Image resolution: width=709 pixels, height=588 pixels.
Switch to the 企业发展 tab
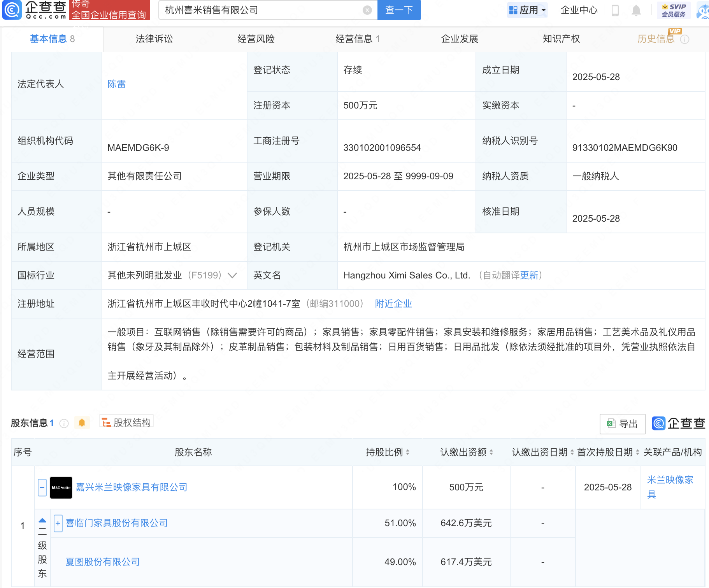click(460, 39)
